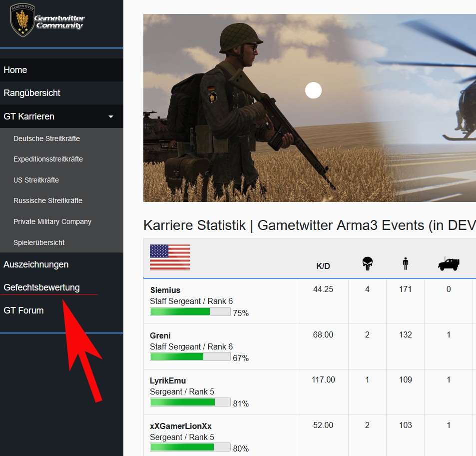
Task: Open Gefechtsbewertung menu item
Action: tap(41, 287)
